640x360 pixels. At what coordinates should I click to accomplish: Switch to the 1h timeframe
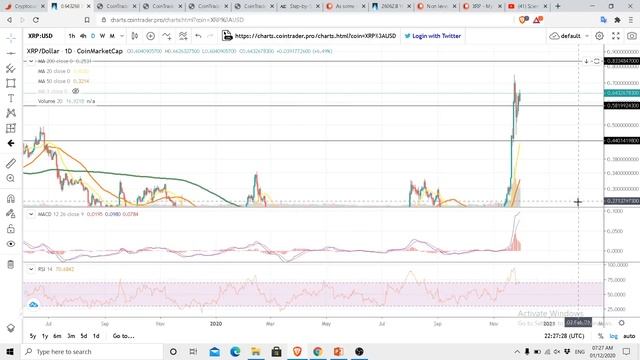[72, 36]
